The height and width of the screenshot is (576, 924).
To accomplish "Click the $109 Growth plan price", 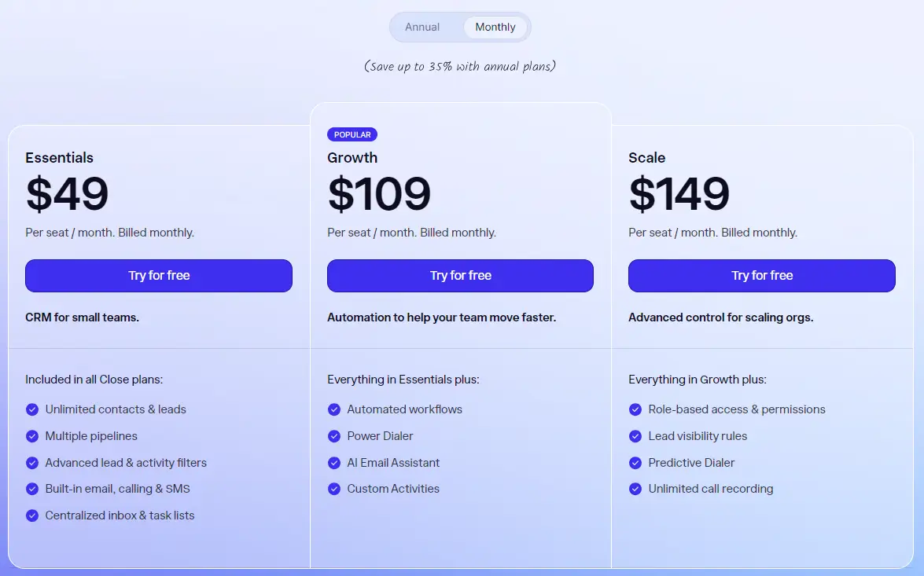I will pyautogui.click(x=379, y=194).
